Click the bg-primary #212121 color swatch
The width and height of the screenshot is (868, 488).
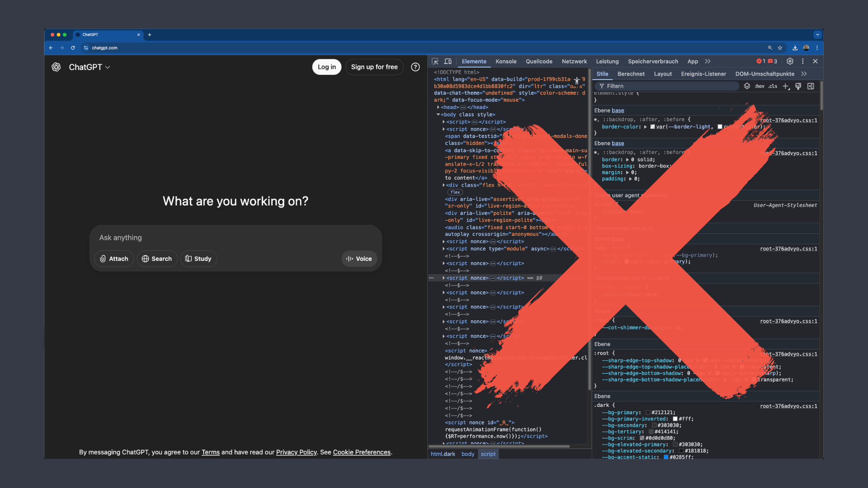(648, 412)
